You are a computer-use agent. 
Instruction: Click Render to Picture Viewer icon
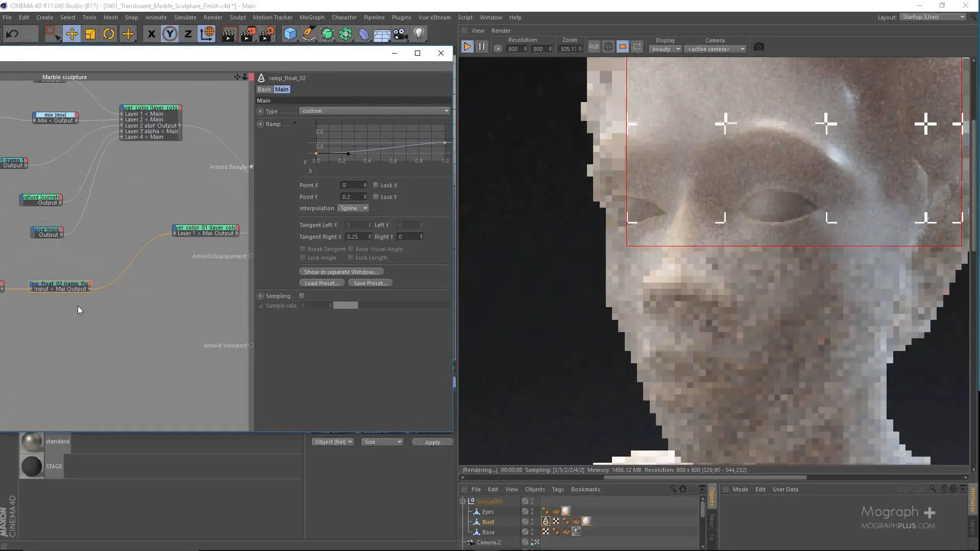[248, 34]
